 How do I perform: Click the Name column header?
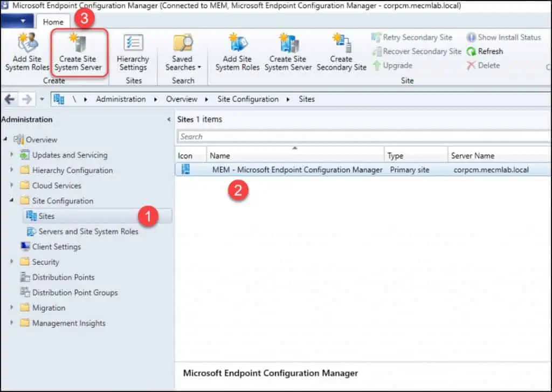[x=295, y=155]
